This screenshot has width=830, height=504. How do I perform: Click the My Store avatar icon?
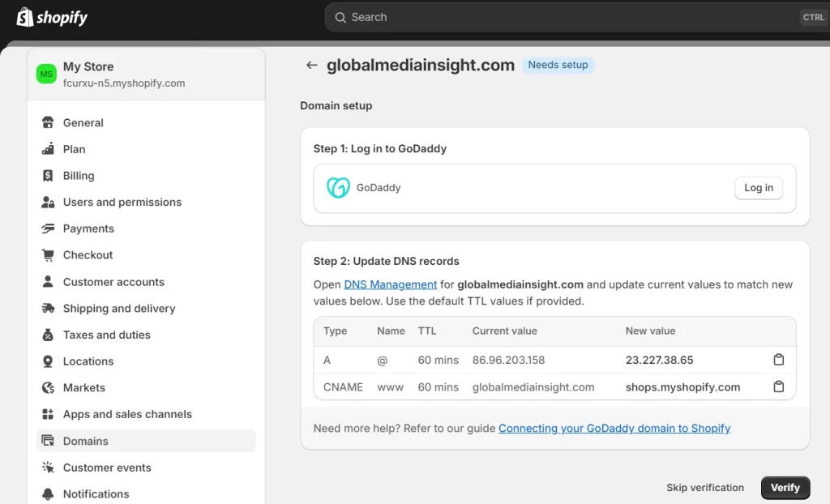point(46,74)
